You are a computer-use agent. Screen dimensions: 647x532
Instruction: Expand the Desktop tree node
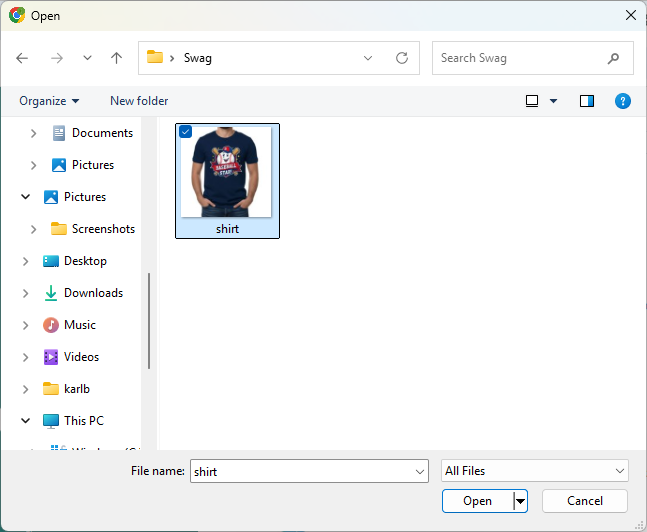25,261
